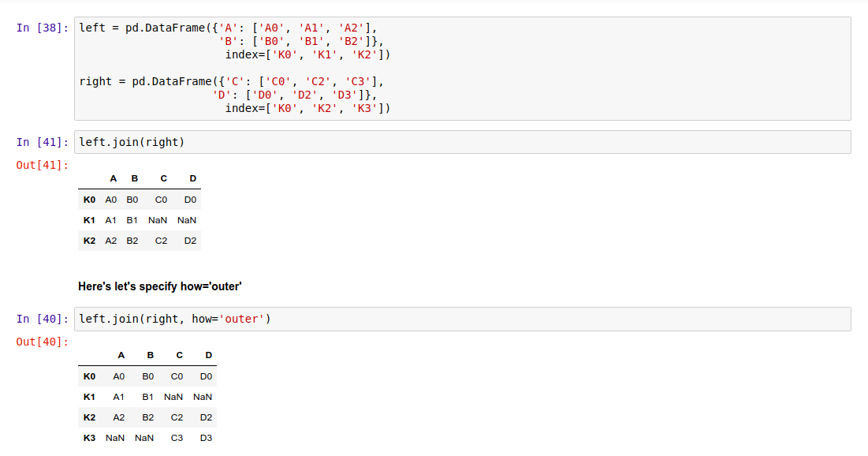Click the D2 cell in Out[41] table
This screenshot has width=868, height=456.
(x=190, y=241)
